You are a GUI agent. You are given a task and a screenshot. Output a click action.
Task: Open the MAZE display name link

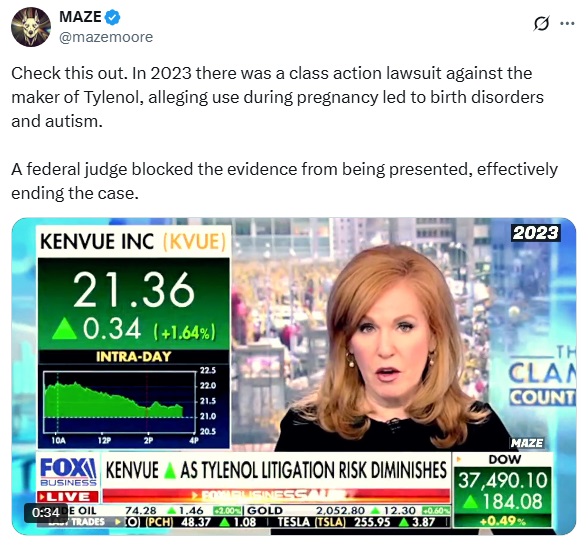coord(80,17)
